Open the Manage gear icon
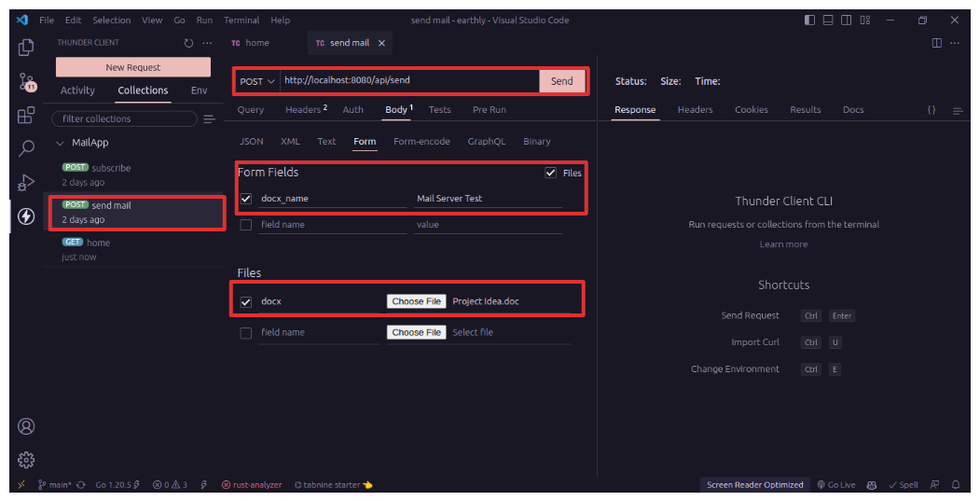 click(26, 459)
